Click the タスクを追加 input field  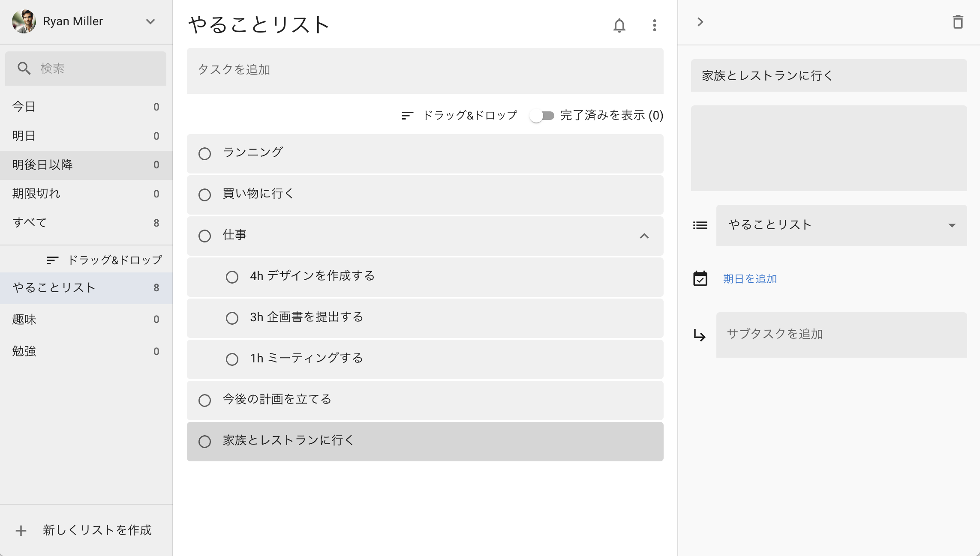pyautogui.click(x=425, y=71)
